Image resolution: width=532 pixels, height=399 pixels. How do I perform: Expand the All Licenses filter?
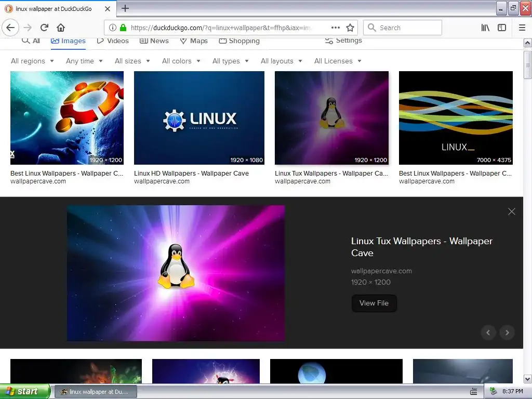(338, 61)
